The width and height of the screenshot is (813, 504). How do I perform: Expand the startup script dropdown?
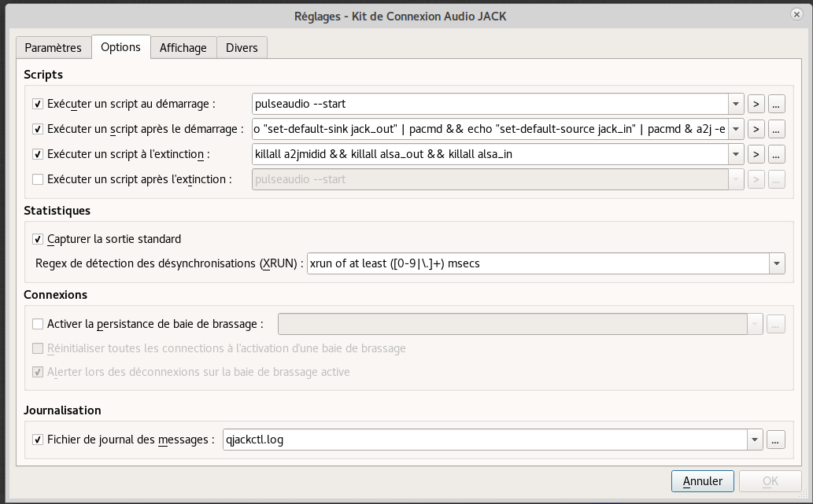click(737, 104)
